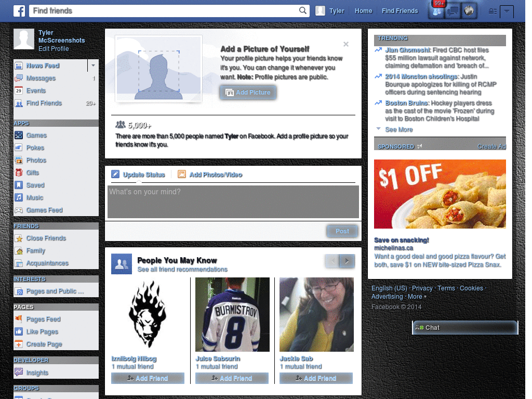Click the search magnifier icon

click(303, 10)
